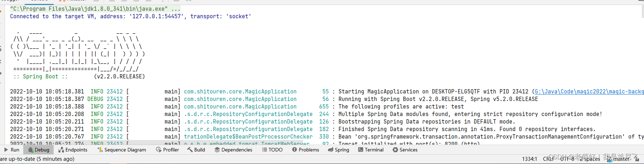Switch to the Debug tool window tab

point(39,150)
